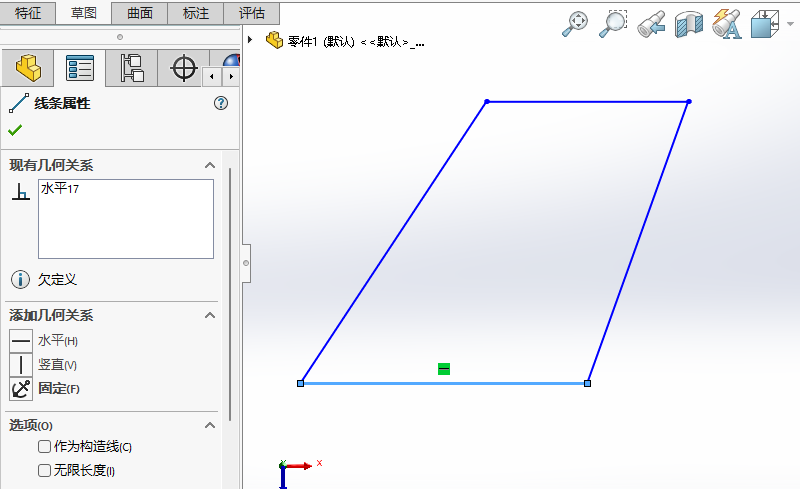Screen dimensions: 800x489
Task: Select the right slanted sketch line
Action: pyautogui.click(x=638, y=242)
